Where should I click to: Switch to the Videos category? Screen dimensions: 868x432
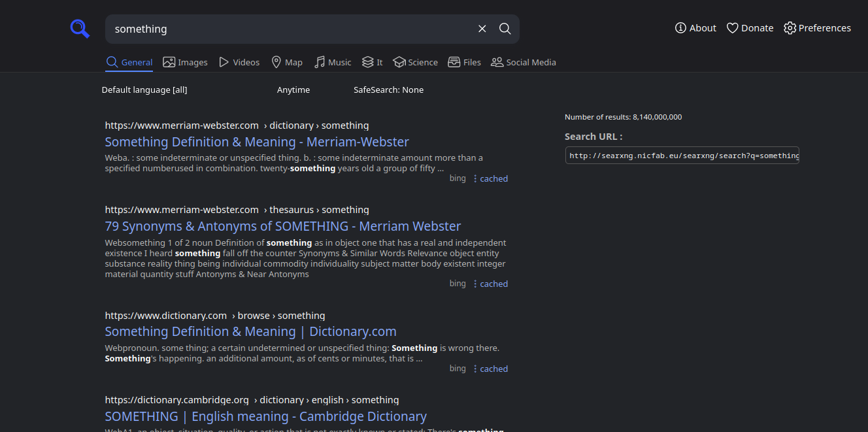pos(239,62)
